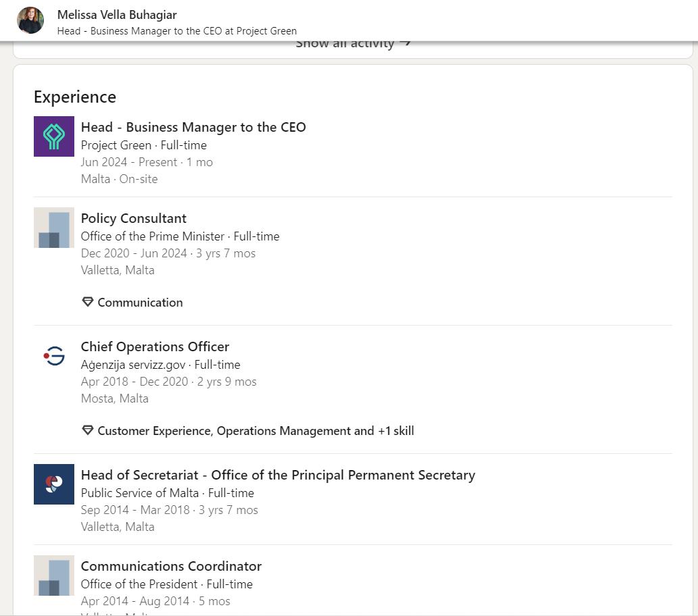Viewport: 698px width, 616px height.
Task: Open Office of the Prime Minister placeholder logo
Action: tap(54, 228)
